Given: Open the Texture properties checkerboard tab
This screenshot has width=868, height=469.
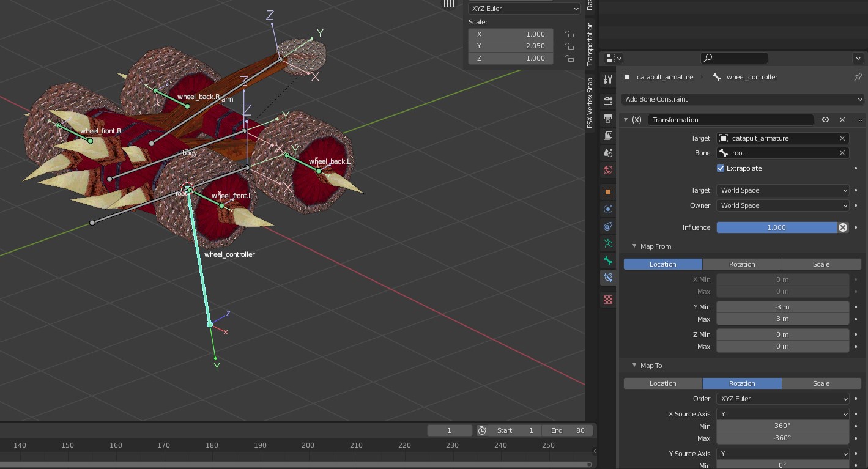Looking at the screenshot, I should click(608, 300).
